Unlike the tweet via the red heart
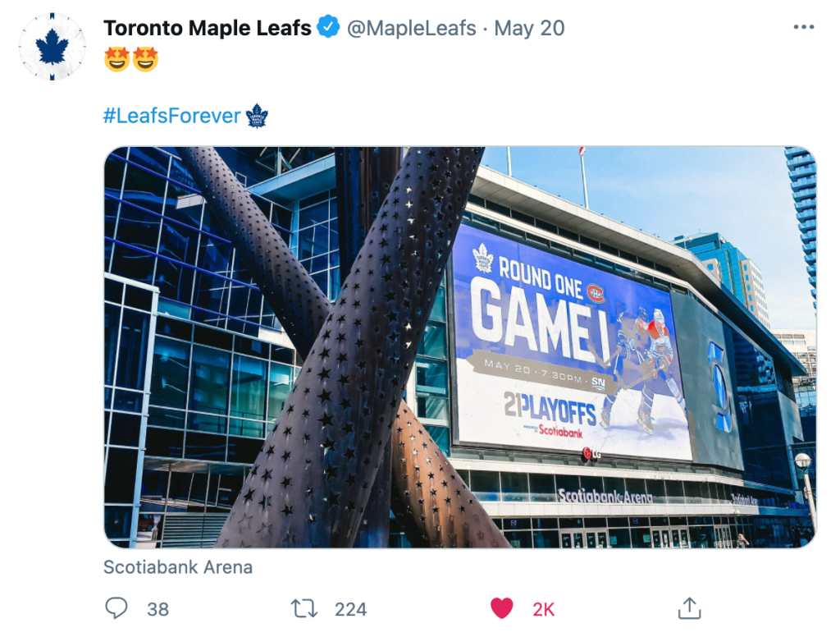 coord(501,608)
